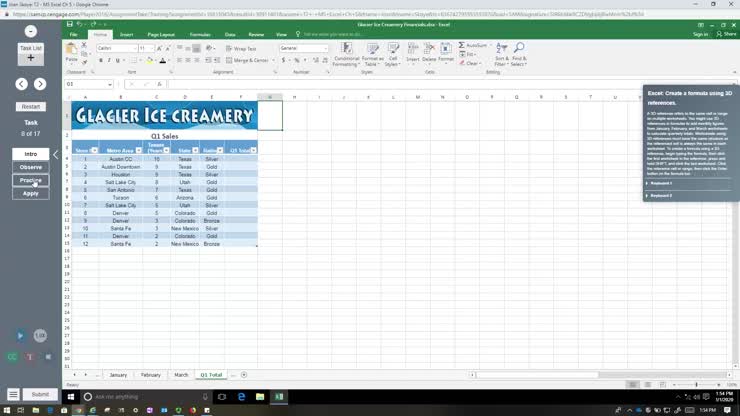Open Format cells menu in Cells group
Screen dimensions: 740x416
coord(446,53)
